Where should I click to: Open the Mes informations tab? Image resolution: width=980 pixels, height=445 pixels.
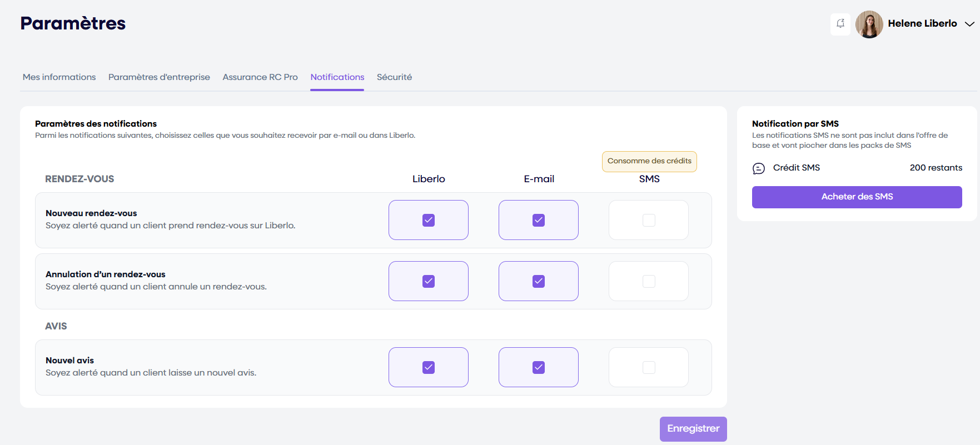click(59, 77)
